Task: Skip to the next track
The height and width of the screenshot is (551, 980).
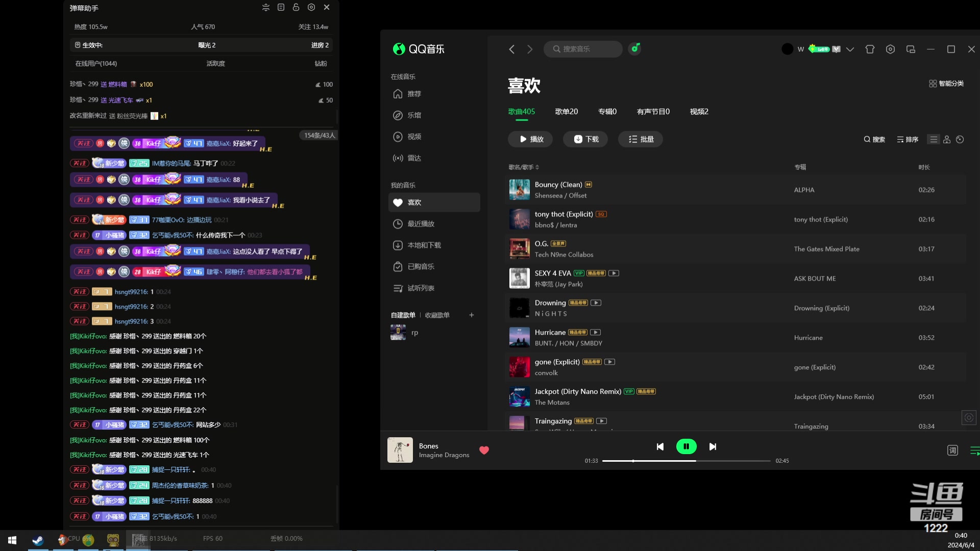Action: click(x=713, y=447)
